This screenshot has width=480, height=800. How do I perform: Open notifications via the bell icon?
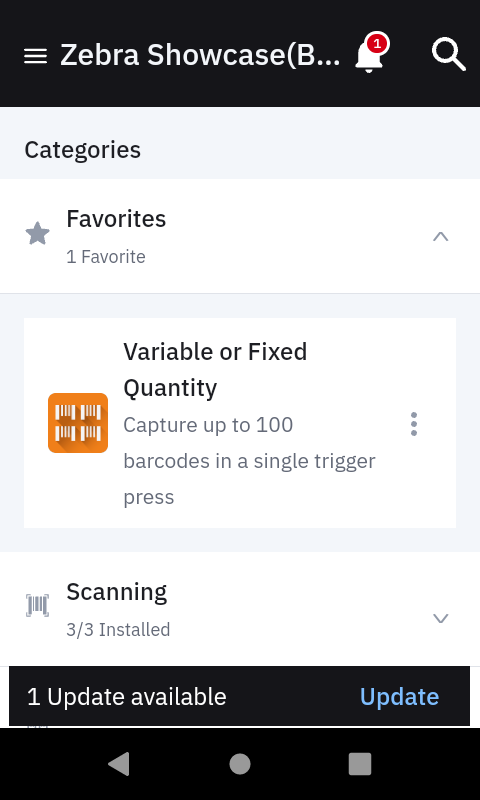pos(369,55)
